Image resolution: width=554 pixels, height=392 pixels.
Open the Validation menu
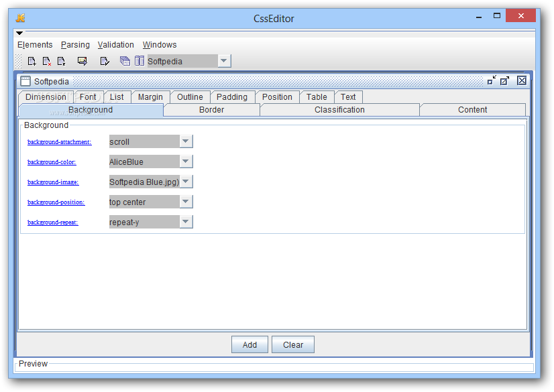click(116, 45)
